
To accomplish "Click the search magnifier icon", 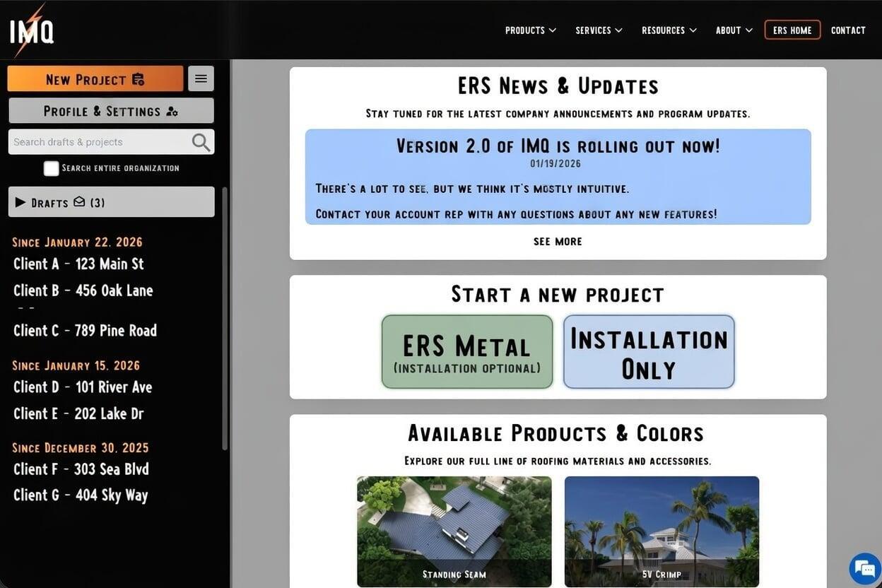I will click(200, 141).
